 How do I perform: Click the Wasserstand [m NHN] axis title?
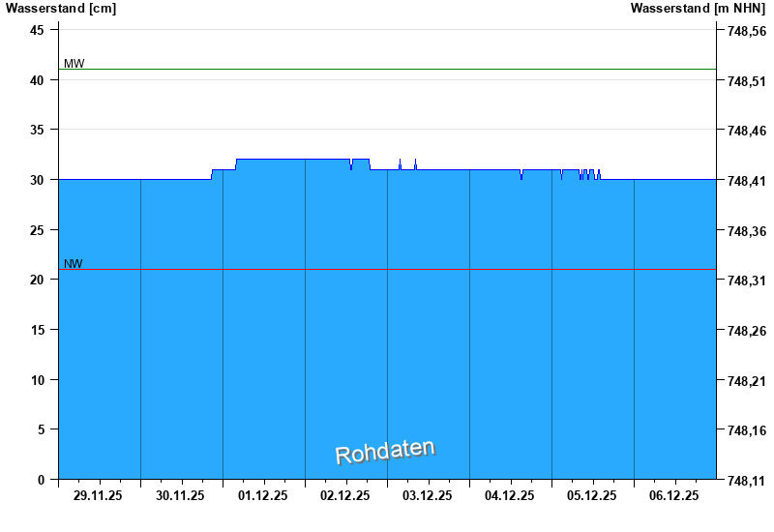coord(698,9)
